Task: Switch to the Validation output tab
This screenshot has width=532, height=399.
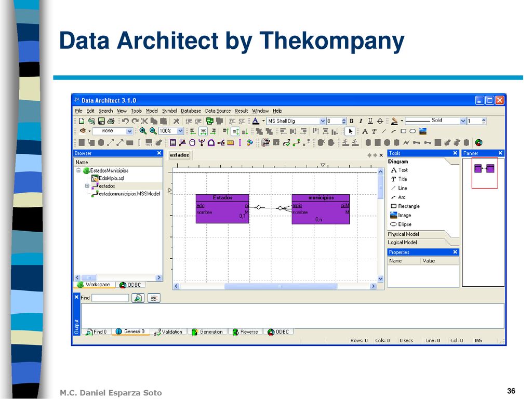Action: coord(168,332)
